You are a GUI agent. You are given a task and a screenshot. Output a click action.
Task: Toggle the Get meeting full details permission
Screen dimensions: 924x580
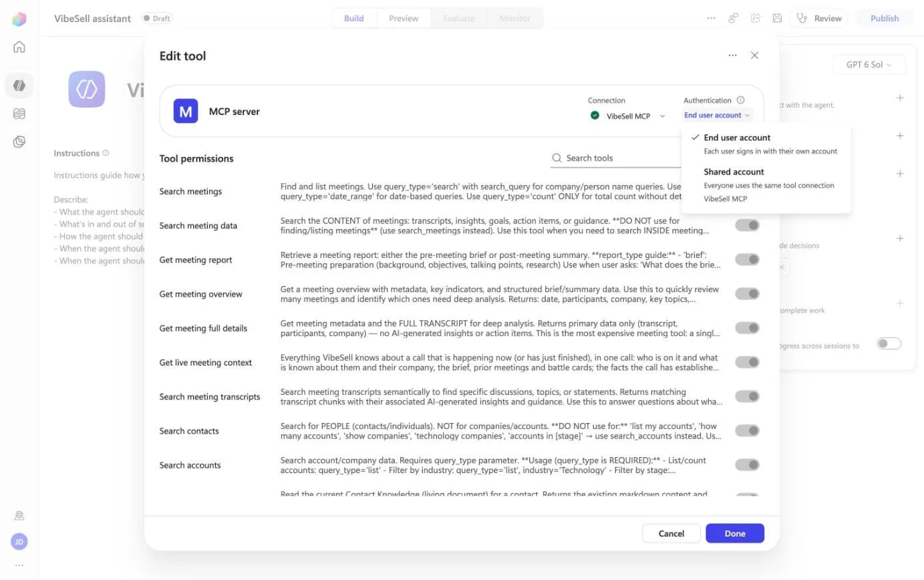click(x=747, y=328)
